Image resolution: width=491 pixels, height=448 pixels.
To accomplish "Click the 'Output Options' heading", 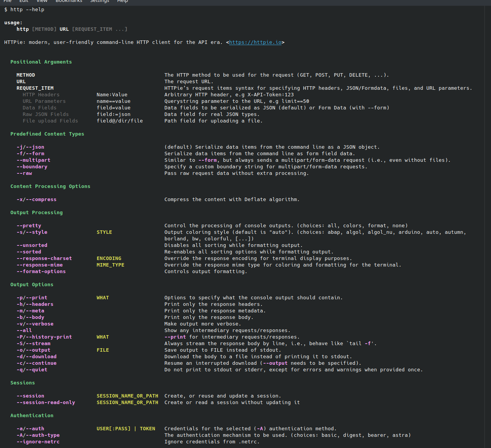I will (x=32, y=285).
